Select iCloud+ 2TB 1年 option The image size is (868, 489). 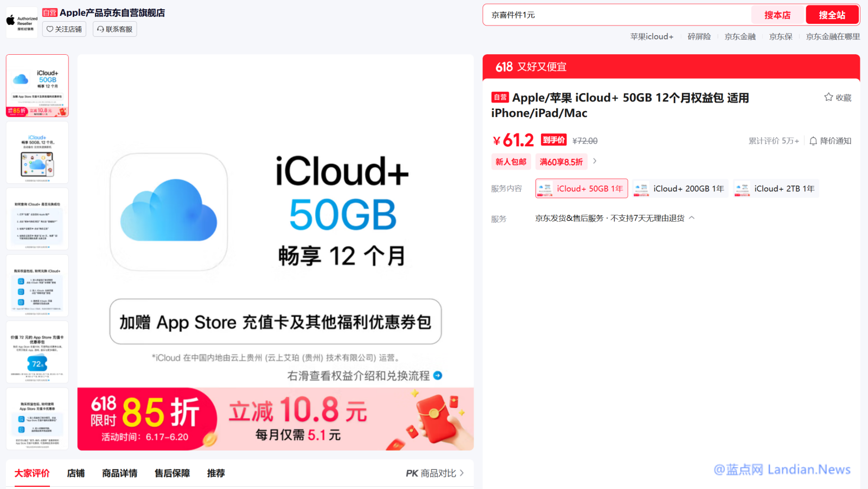point(776,189)
